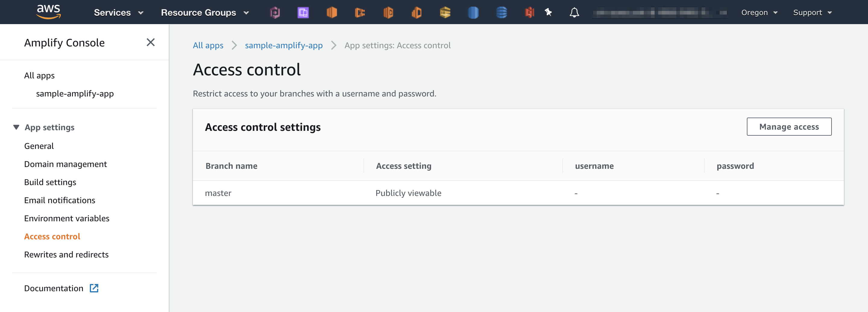The height and width of the screenshot is (312, 868).
Task: Click the pin icon in the navigation bar
Action: (x=548, y=12)
